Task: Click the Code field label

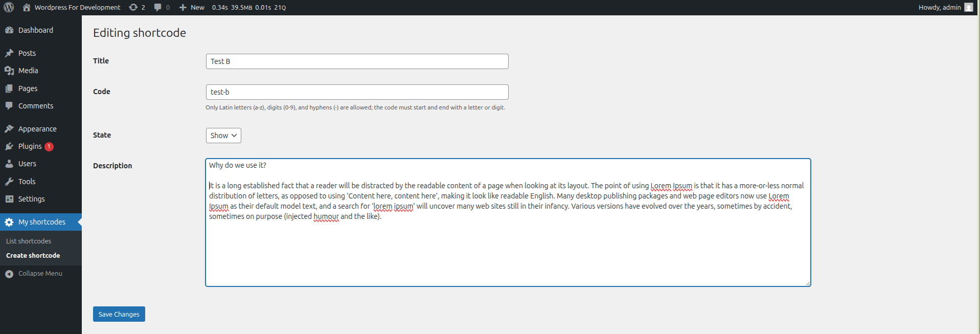Action: click(102, 92)
